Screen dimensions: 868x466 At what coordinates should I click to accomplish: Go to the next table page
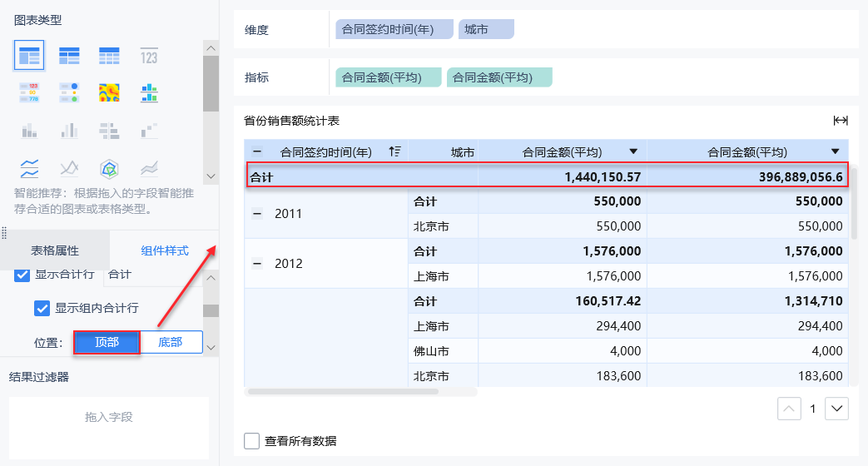click(836, 409)
